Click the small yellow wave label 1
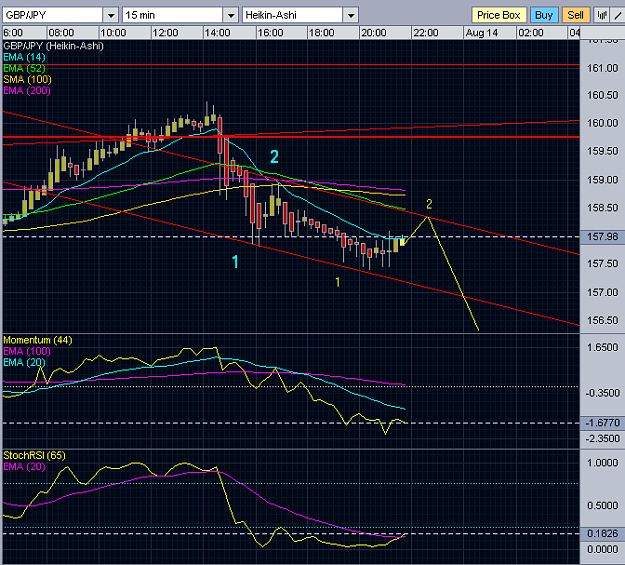The width and height of the screenshot is (625, 565). pos(338,282)
